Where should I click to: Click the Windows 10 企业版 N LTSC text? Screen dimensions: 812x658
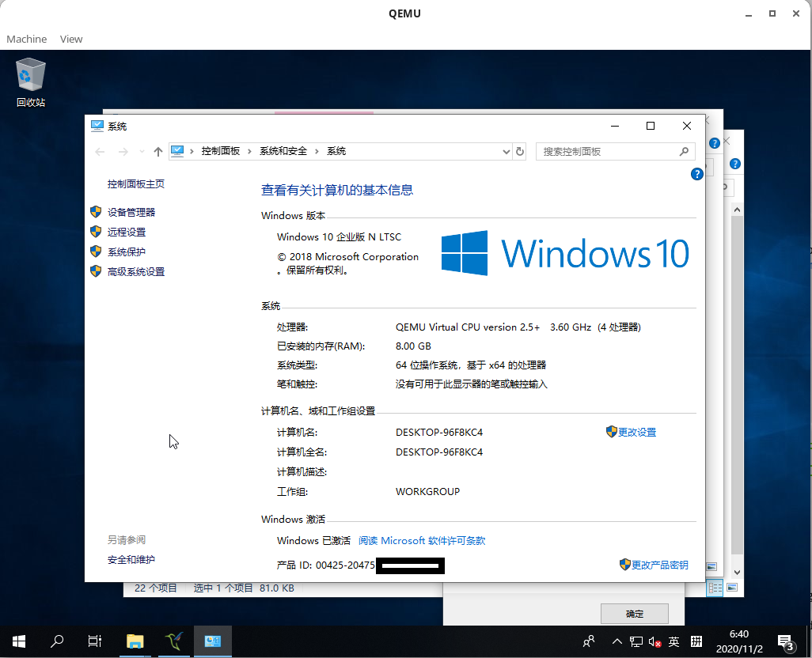[x=340, y=237]
